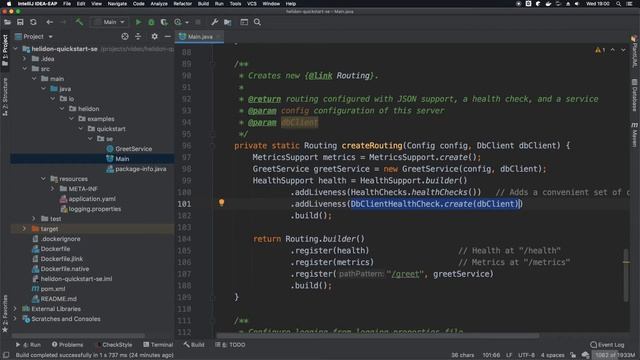Screen dimensions: 640x360
Task: Synchronize/reload toolbar icon
Action: 33,22
